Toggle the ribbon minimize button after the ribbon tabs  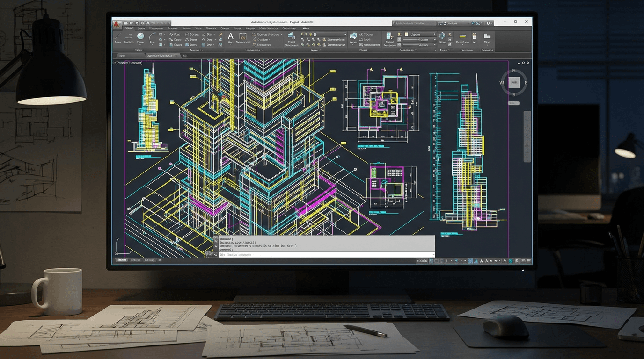306,29
